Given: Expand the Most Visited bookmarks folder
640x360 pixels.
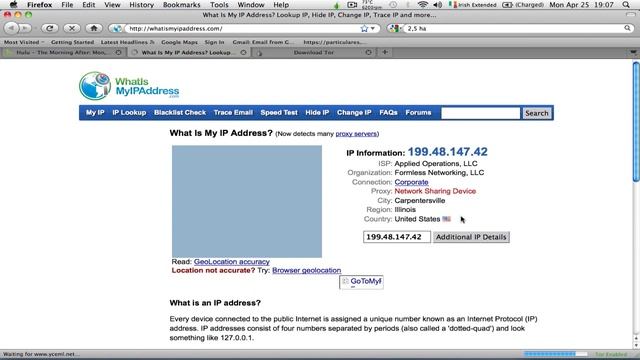Looking at the screenshot, I should pyautogui.click(x=24, y=42).
